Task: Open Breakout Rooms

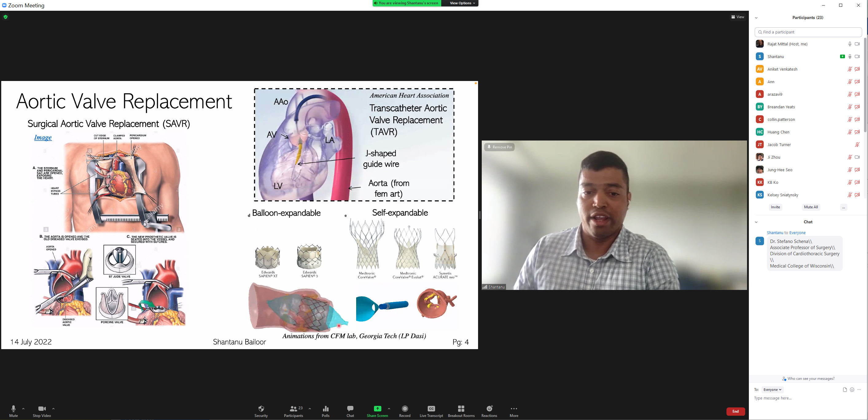Action: tap(461, 411)
